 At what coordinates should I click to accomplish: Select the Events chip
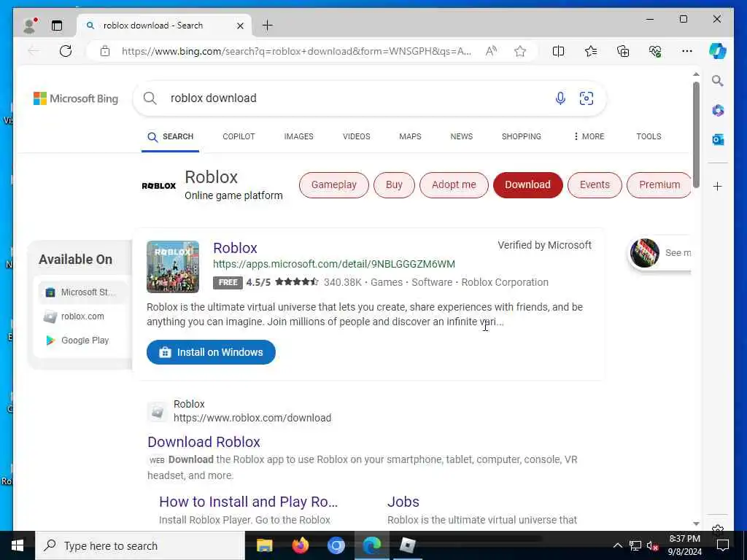(595, 184)
